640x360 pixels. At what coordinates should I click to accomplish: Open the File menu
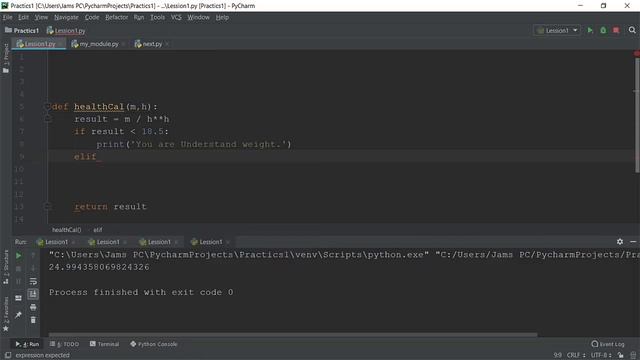click(7, 17)
